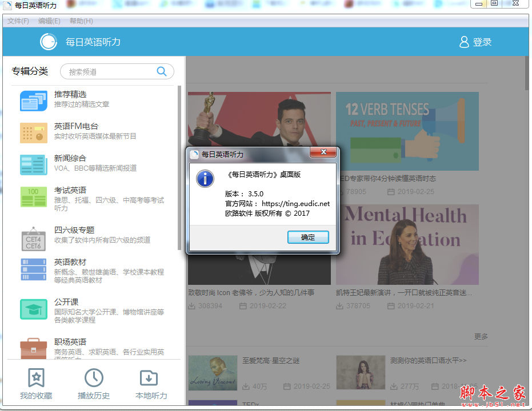Image resolution: width=532 pixels, height=411 pixels.
Task: Close the 每日英语听力 about dialog
Action: [x=323, y=152]
